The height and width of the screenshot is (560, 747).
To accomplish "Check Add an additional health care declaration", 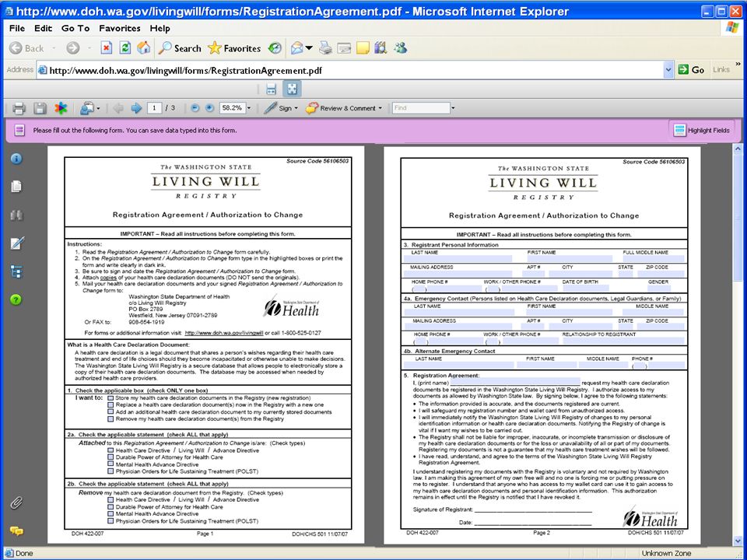I will coord(110,412).
